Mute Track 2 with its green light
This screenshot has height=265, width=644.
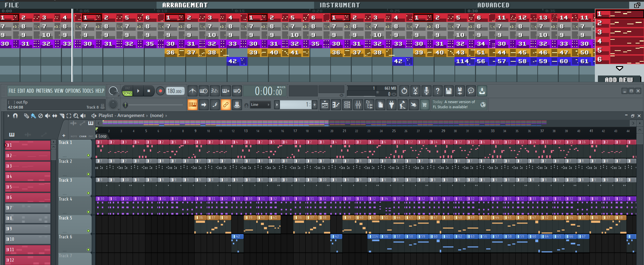(x=88, y=174)
